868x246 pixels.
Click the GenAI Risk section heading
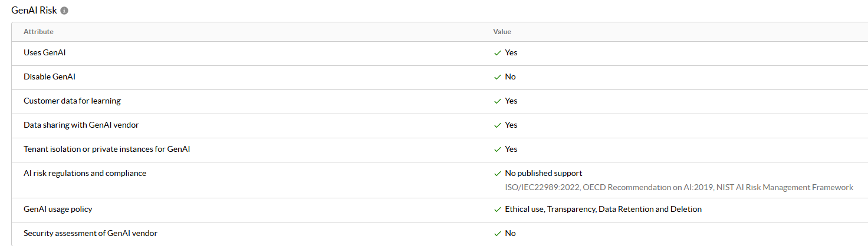(34, 11)
